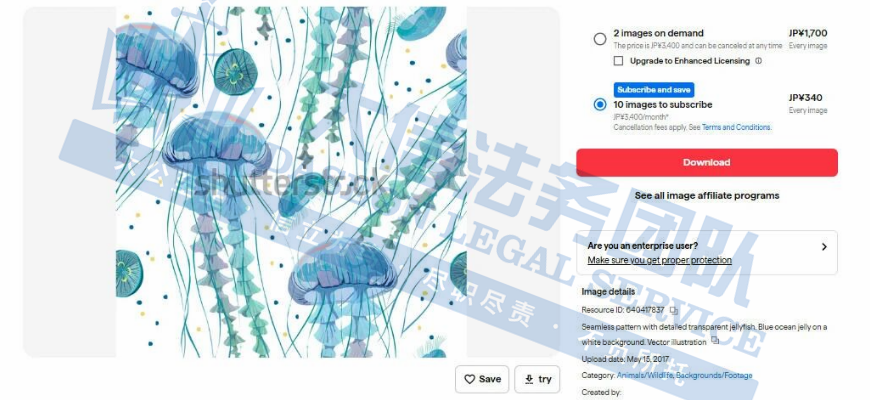The height and width of the screenshot is (400, 870).
Task: Open See all image affiliate programs
Action: coord(706,195)
